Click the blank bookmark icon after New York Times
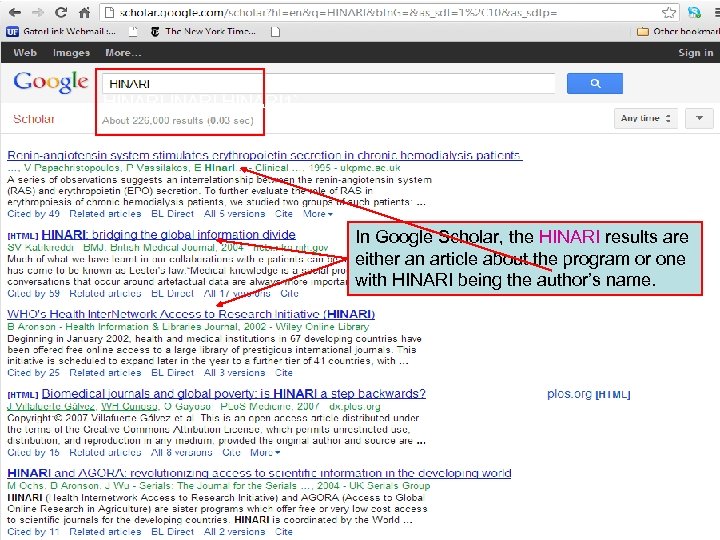The width and height of the screenshot is (720, 540). point(275,31)
